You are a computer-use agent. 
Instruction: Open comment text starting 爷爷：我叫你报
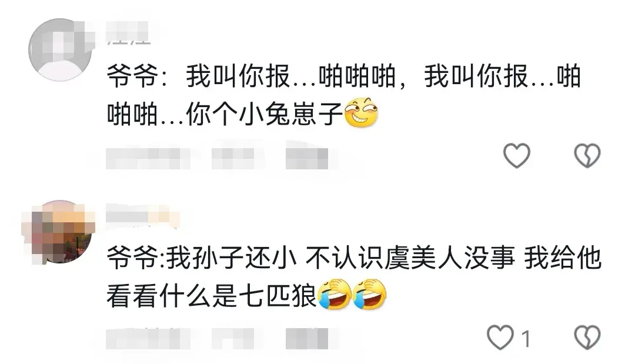point(344,95)
